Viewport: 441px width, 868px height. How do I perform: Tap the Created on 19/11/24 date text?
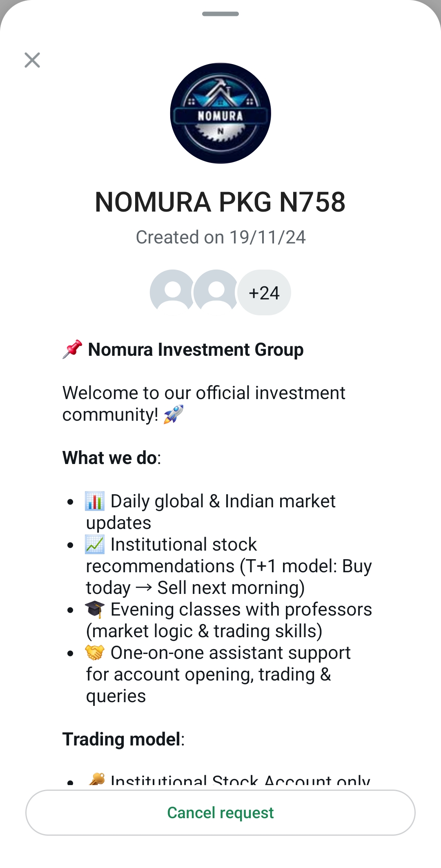point(220,237)
